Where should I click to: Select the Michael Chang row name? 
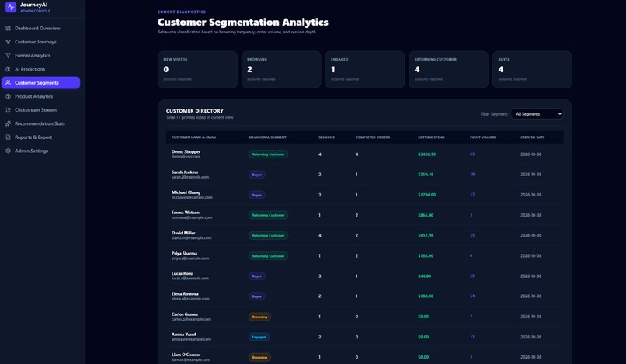pos(186,192)
